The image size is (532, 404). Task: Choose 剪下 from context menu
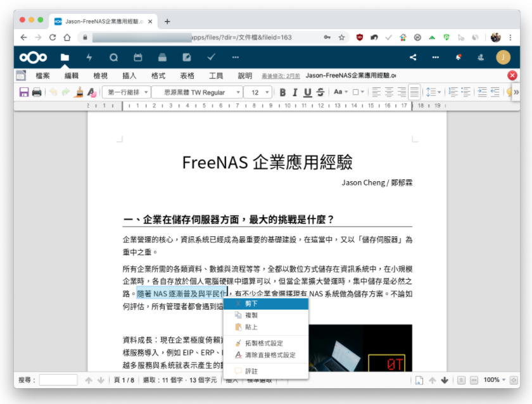point(266,303)
